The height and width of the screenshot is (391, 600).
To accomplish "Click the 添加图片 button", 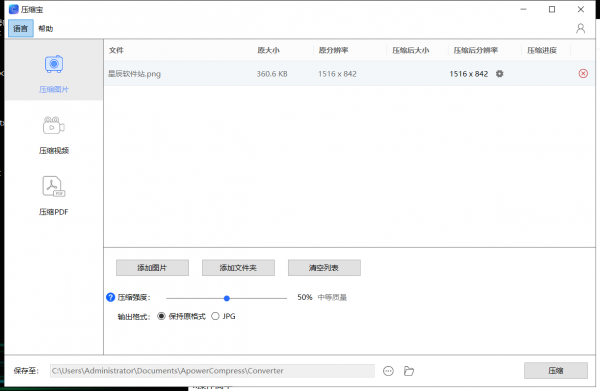I will (152, 268).
